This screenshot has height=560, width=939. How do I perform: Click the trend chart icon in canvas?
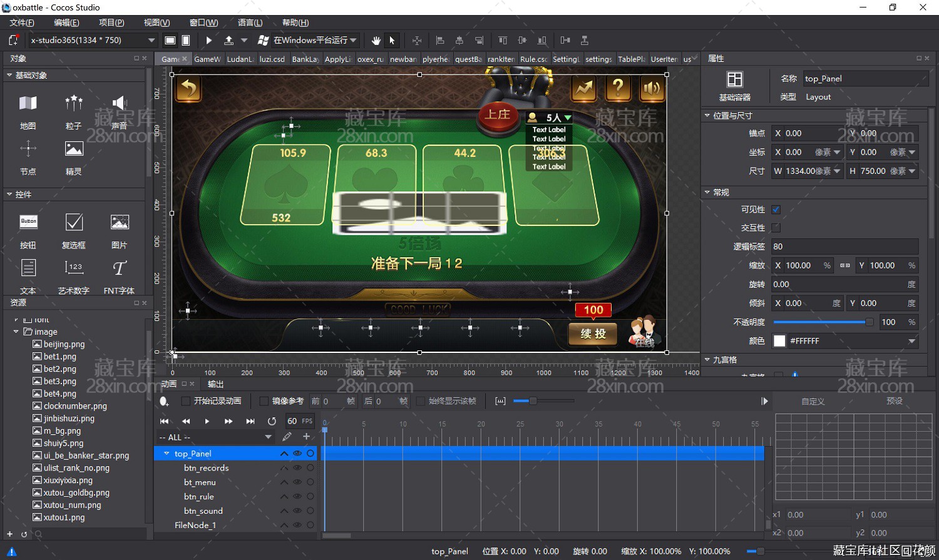584,88
